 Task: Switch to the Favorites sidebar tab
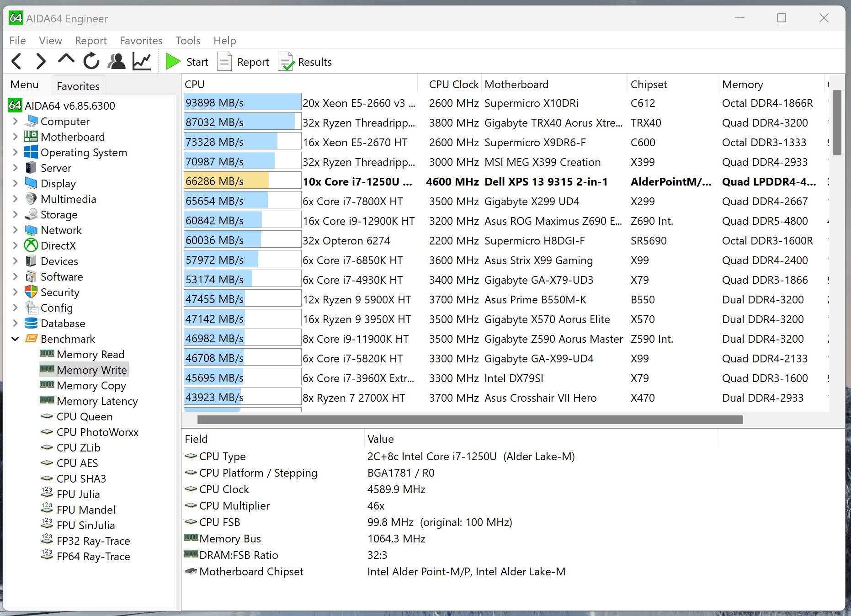[78, 86]
